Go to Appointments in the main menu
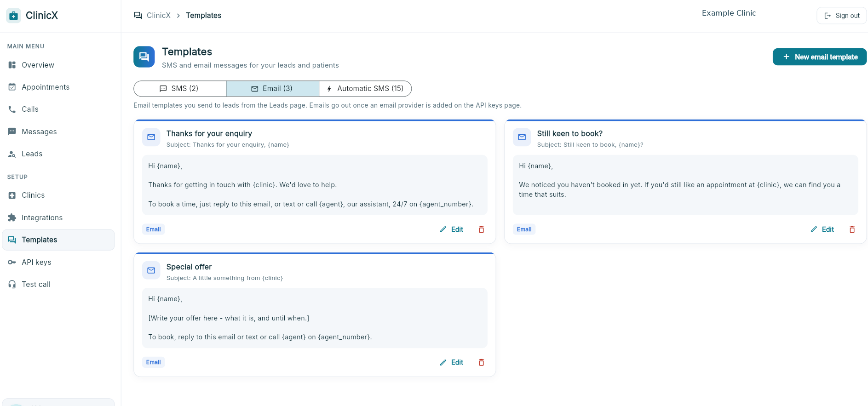Screen dimensions: 868x406 coord(58,87)
